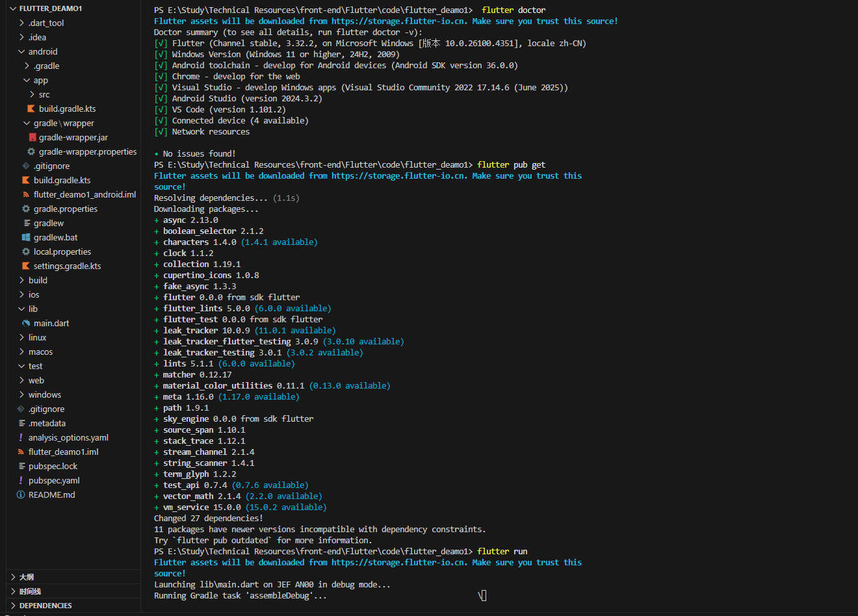Click root .gitignore git icon
This screenshot has height=616, width=858.
pyautogui.click(x=21, y=409)
